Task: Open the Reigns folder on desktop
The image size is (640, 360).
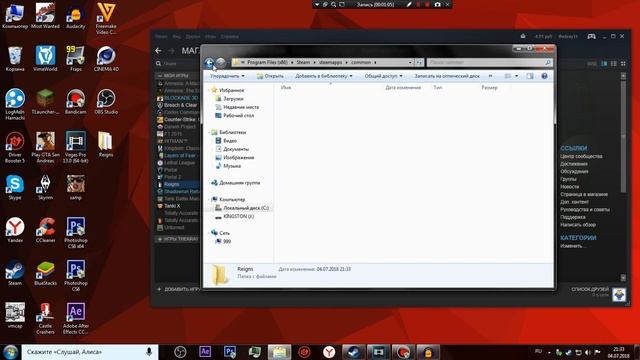Action: 106,144
